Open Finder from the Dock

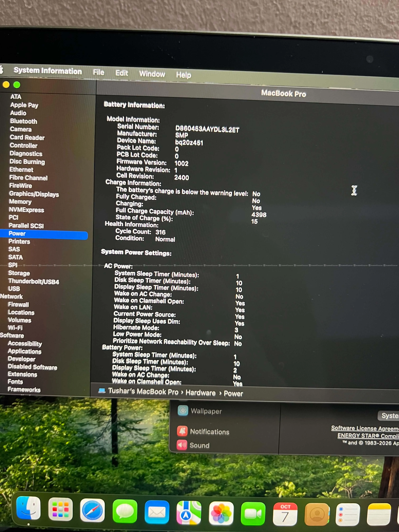click(x=28, y=508)
